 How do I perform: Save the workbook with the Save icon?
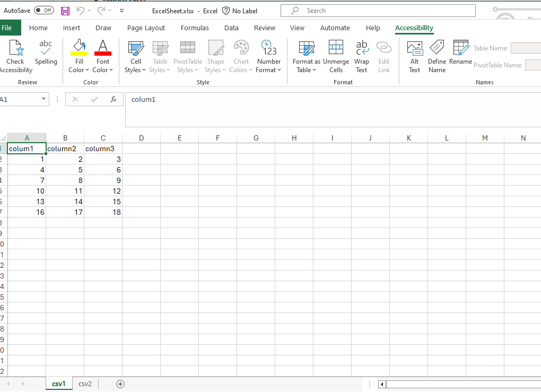tap(65, 10)
